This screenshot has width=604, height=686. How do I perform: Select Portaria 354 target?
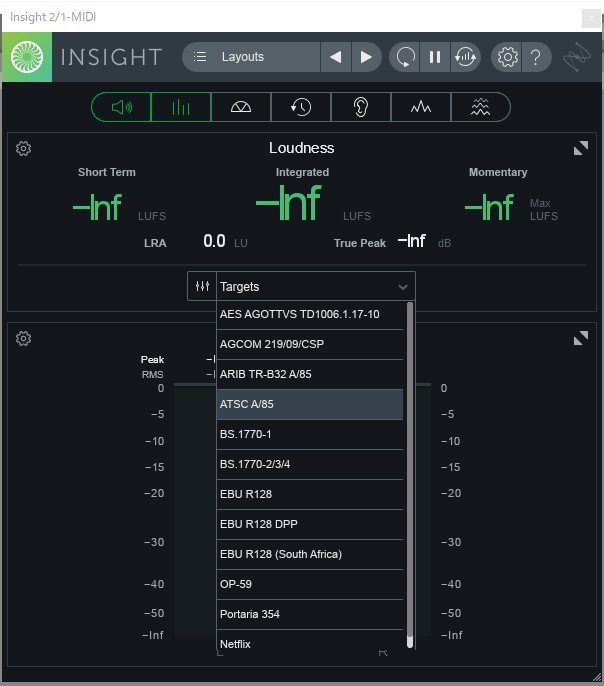(310, 614)
